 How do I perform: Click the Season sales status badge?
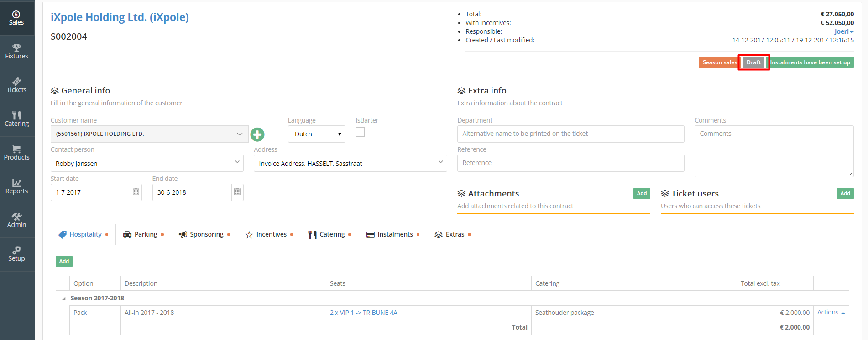(x=719, y=62)
